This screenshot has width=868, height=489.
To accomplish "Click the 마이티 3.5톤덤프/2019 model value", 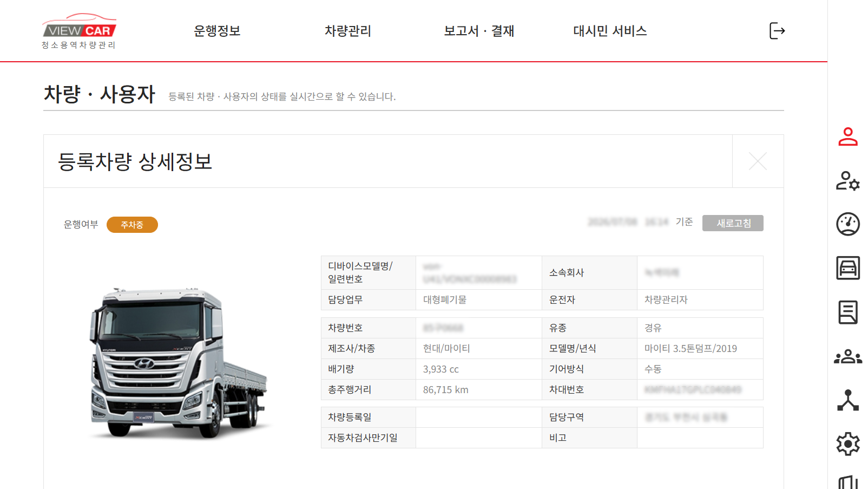I will [x=691, y=349].
